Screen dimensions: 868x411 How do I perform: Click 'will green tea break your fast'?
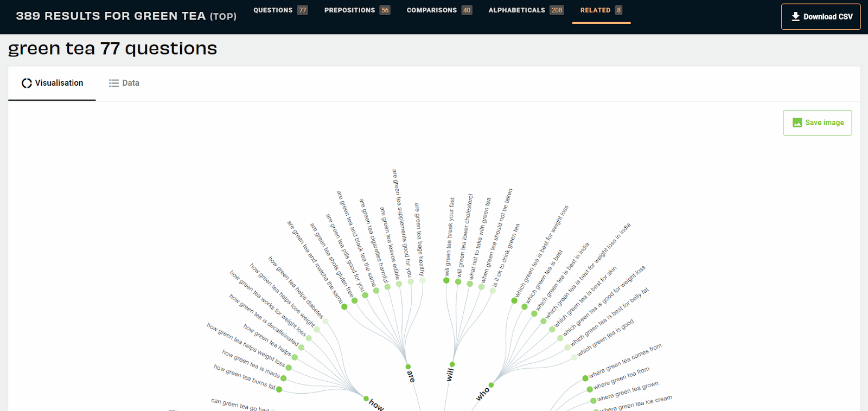pos(449,237)
